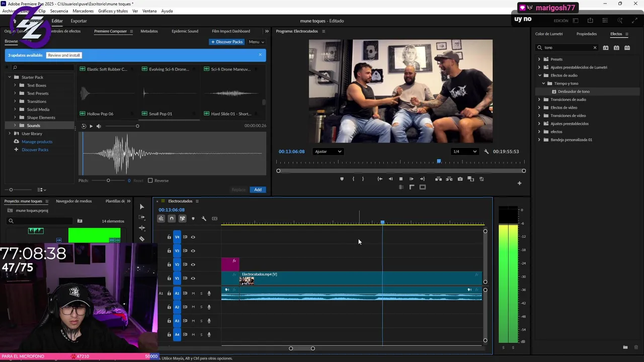Switch to the Epidemic Sound tab
644x362 pixels.
pyautogui.click(x=185, y=31)
